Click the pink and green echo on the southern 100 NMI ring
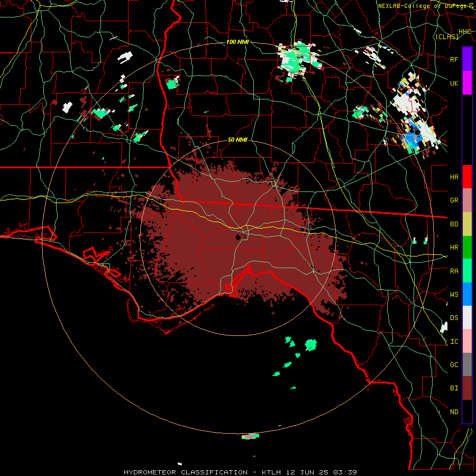 point(250,436)
